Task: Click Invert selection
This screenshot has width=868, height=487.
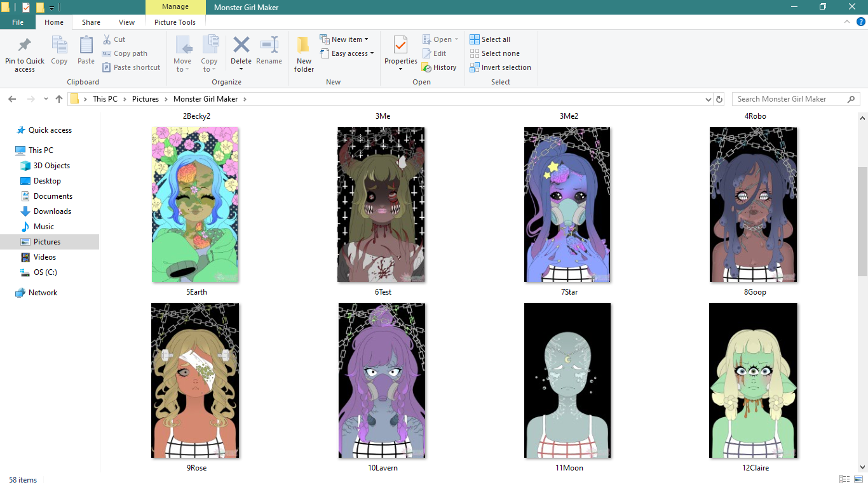Action: click(x=500, y=67)
